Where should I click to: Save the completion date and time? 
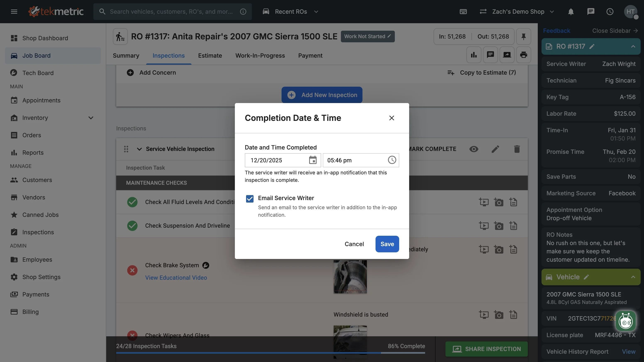[x=387, y=244]
